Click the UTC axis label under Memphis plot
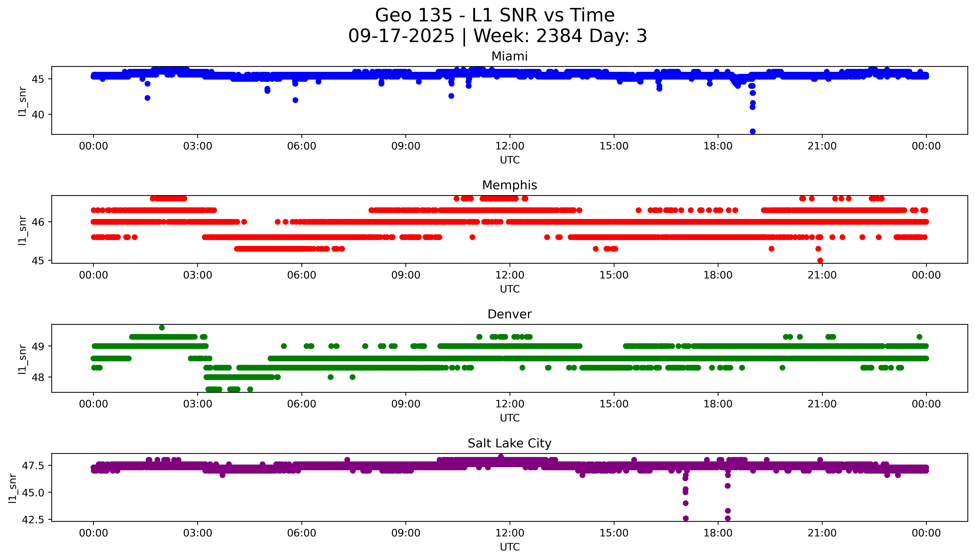Image resolution: width=975 pixels, height=560 pixels. coord(510,289)
